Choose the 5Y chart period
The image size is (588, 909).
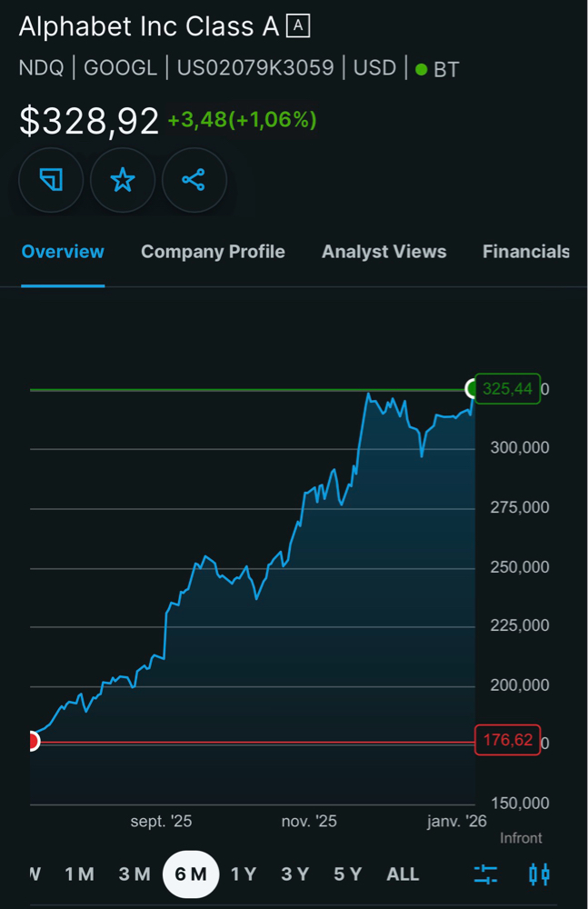[x=347, y=874]
